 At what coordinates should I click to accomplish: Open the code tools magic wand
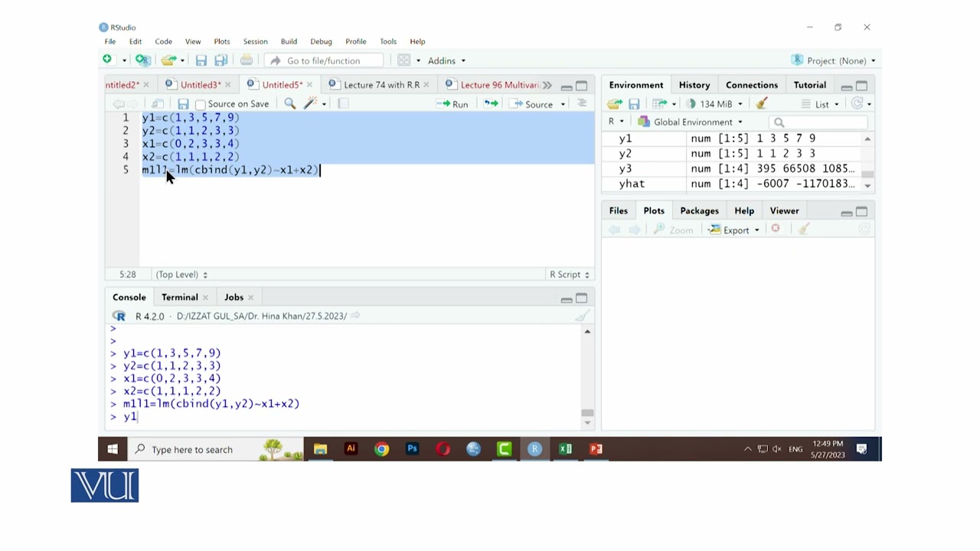(310, 103)
